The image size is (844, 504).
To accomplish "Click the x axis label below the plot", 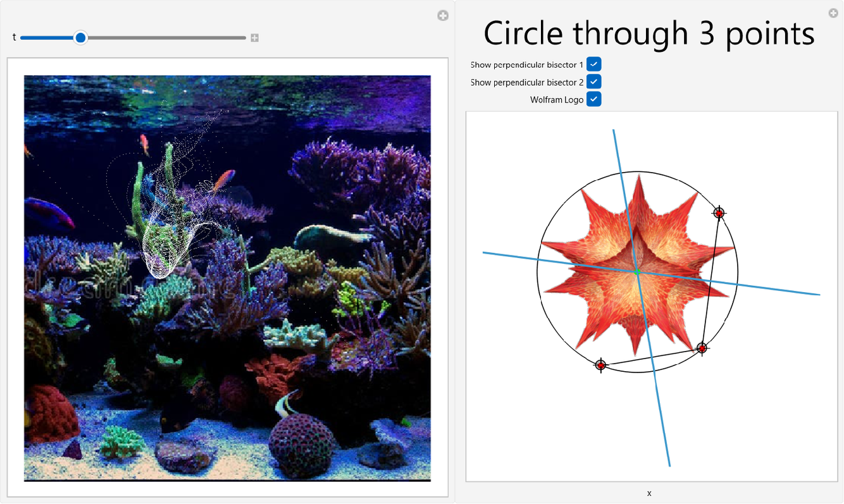I will point(649,493).
